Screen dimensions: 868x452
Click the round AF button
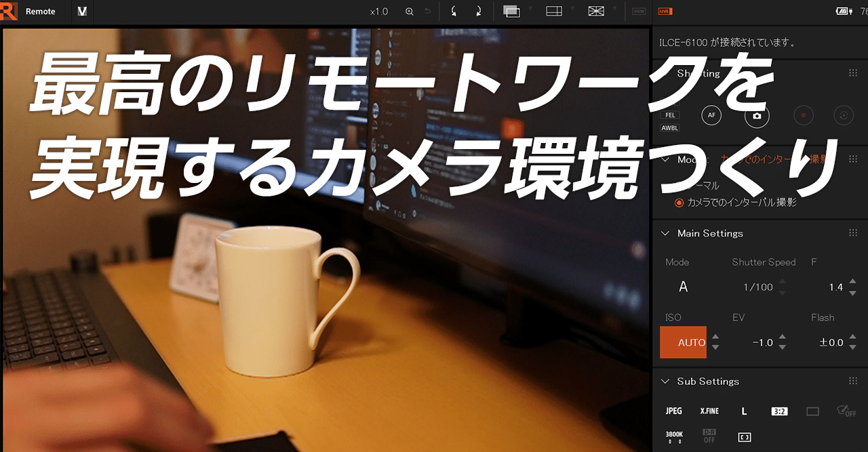tap(711, 115)
